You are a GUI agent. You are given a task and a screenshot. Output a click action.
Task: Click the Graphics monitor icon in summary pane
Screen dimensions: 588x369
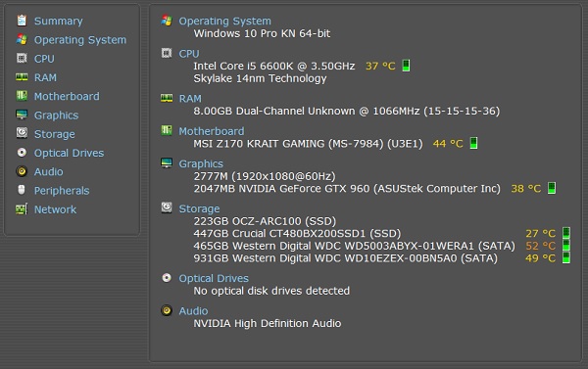[x=167, y=162]
